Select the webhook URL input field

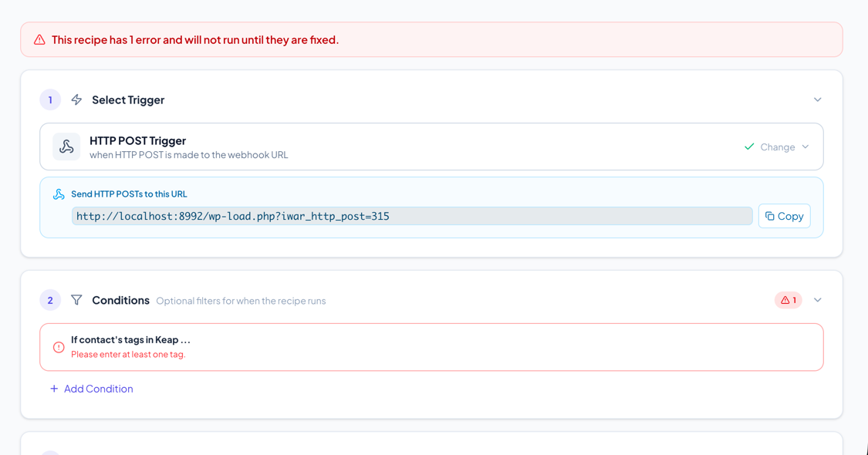click(413, 216)
